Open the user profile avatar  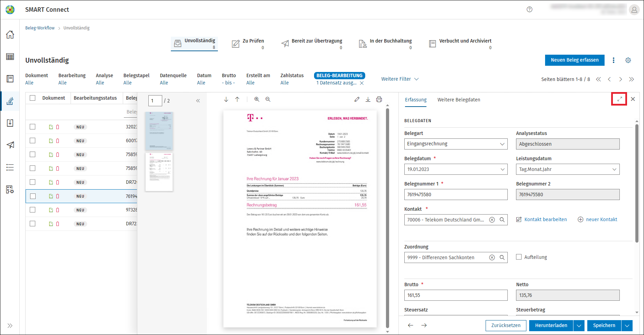[x=634, y=10]
